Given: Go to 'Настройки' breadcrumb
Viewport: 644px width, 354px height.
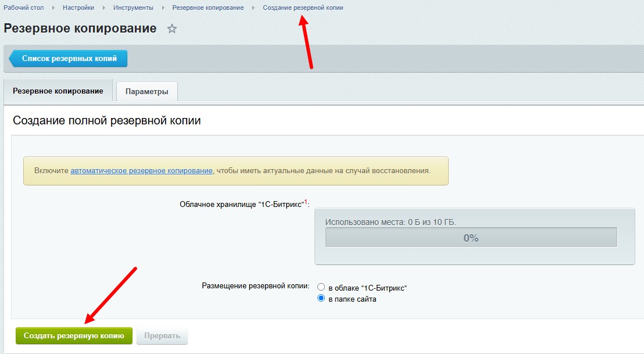Looking at the screenshot, I should [x=78, y=8].
